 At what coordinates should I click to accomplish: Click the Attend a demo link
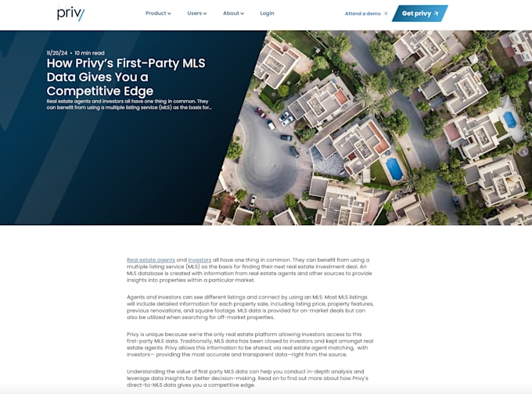pos(366,13)
